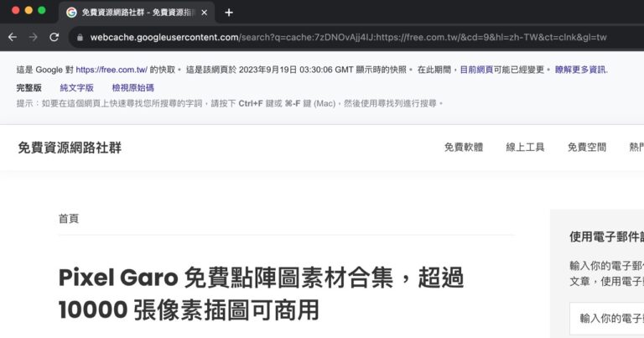This screenshot has width=644, height=338.
Task: Click the 2023年9月19日 03:30:06 GMT snapshot timestamp
Action: [x=296, y=70]
